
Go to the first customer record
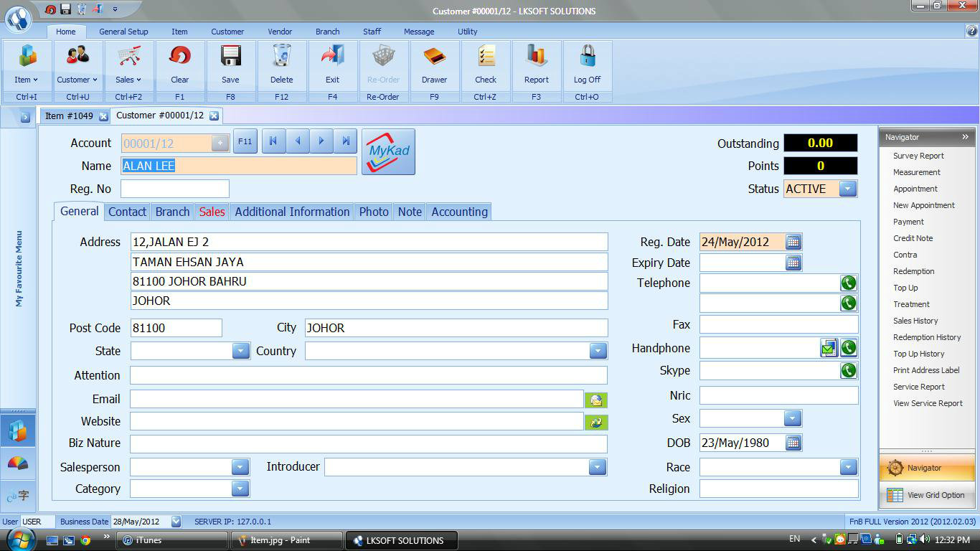(x=273, y=141)
